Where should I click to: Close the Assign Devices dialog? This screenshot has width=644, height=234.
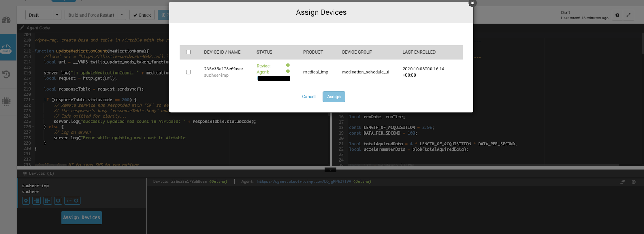(x=472, y=3)
